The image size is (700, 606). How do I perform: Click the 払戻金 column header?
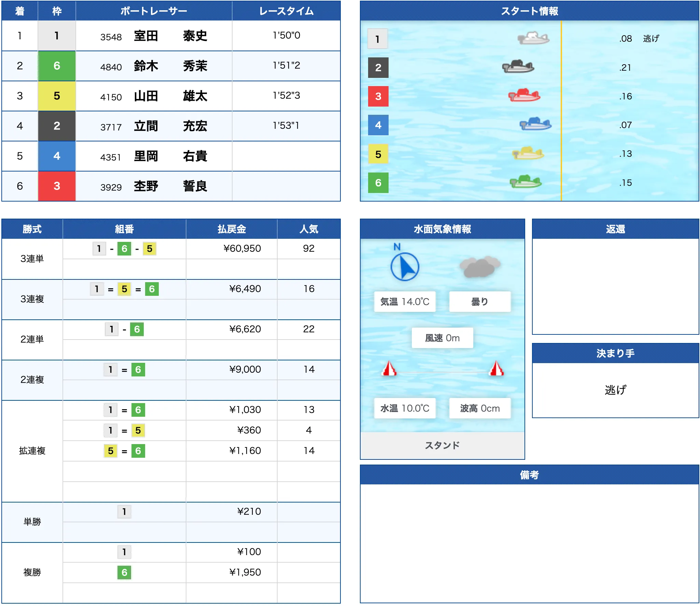tap(232, 229)
